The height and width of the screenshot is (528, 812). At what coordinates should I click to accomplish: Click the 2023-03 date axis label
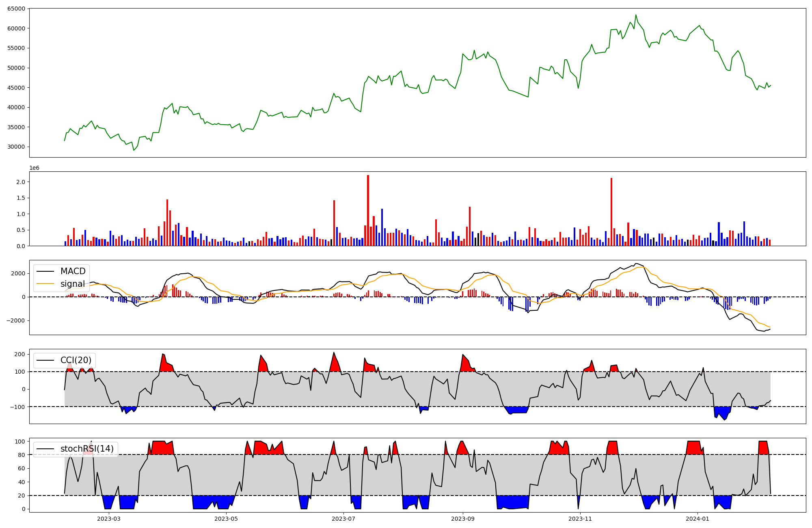tap(109, 519)
